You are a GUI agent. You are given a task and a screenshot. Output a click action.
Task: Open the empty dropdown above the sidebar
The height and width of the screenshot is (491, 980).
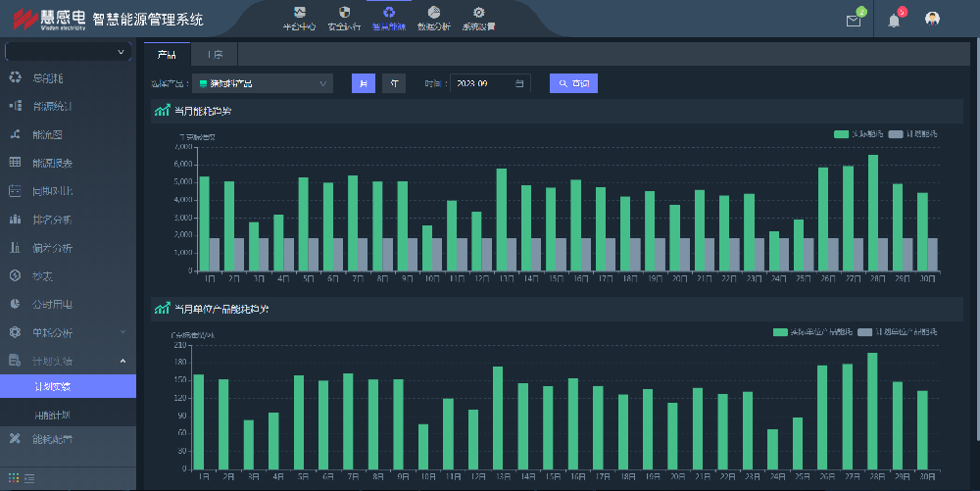(68, 51)
